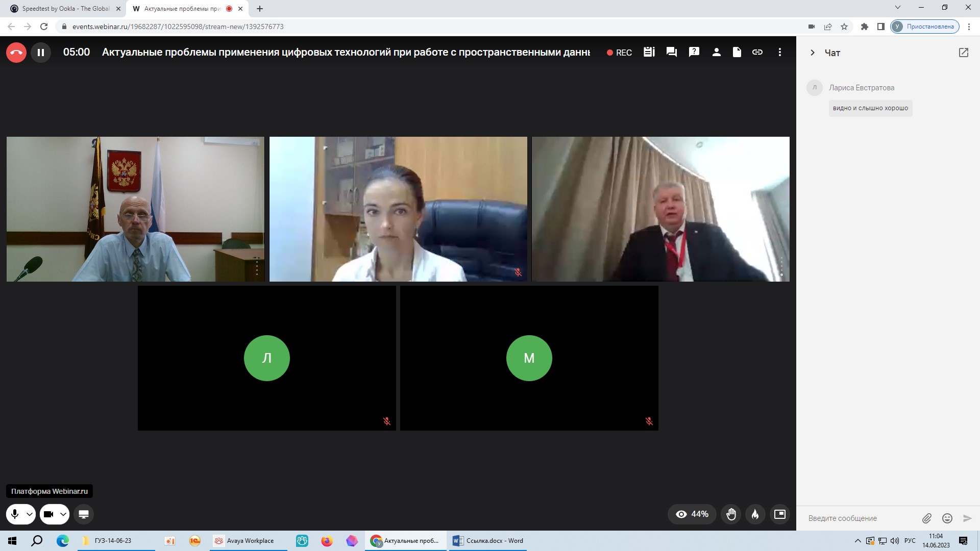Open Ссылка.docx Word from taskbar
The image size is (980, 551).
[488, 541]
